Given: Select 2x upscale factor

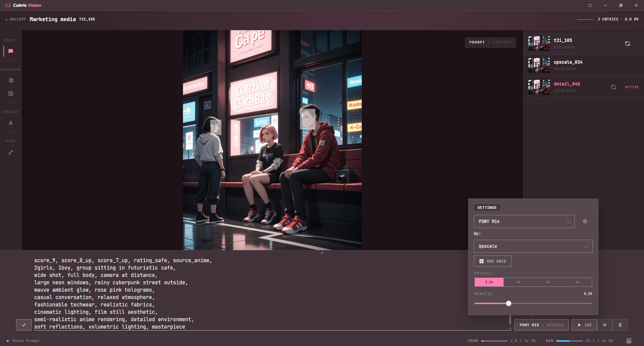Looking at the screenshot, I should coord(519,282).
